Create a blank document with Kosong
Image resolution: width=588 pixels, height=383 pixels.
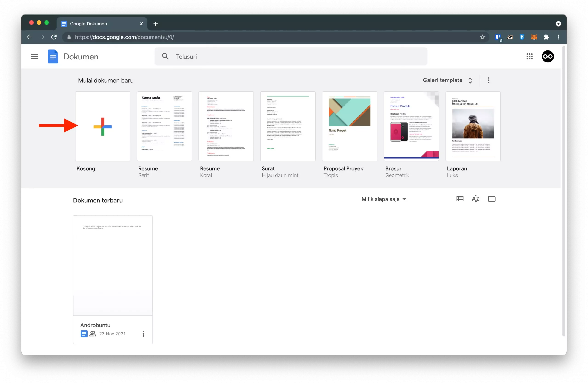pyautogui.click(x=102, y=126)
